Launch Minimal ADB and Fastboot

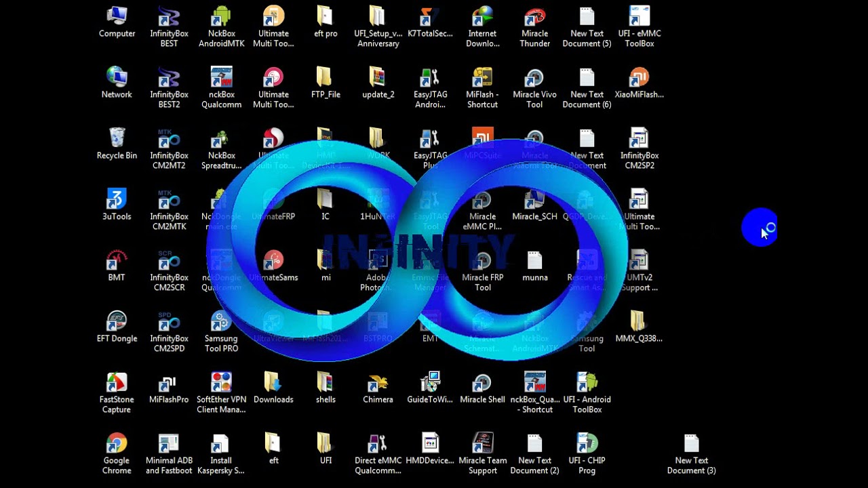[169, 454]
